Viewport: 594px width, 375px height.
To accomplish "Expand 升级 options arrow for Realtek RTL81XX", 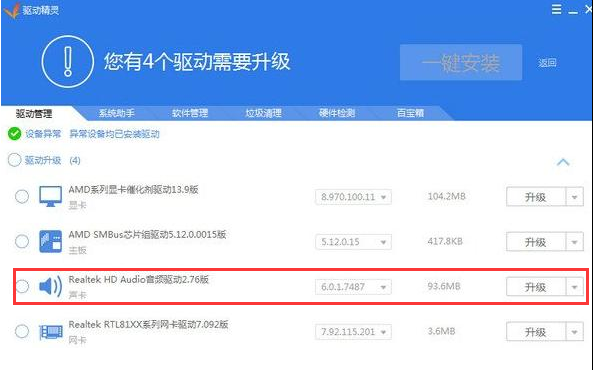I will pos(574,332).
